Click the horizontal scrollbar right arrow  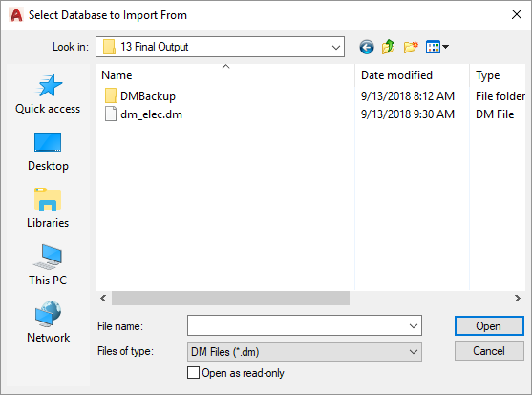click(517, 298)
